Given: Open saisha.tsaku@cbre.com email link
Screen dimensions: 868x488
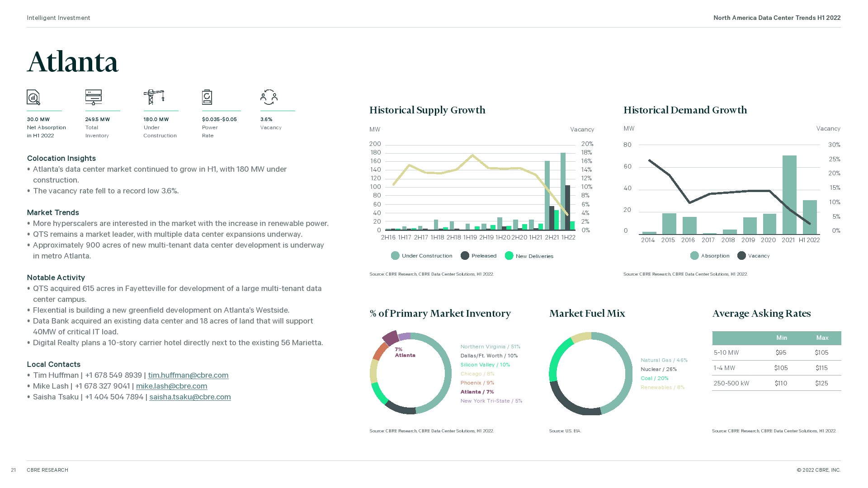Looking at the screenshot, I should tap(190, 397).
